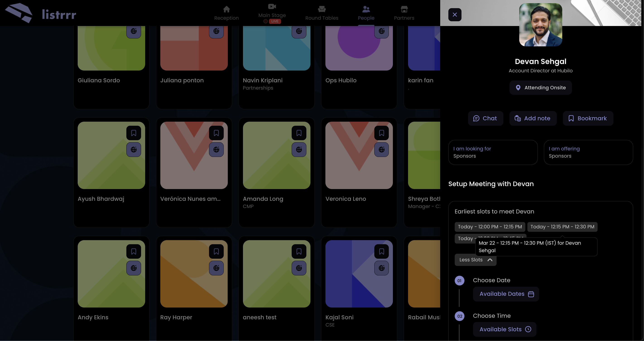Screen dimensions: 644x341
Task: Close the Devan Sehgal profile panel
Action: [454, 14]
